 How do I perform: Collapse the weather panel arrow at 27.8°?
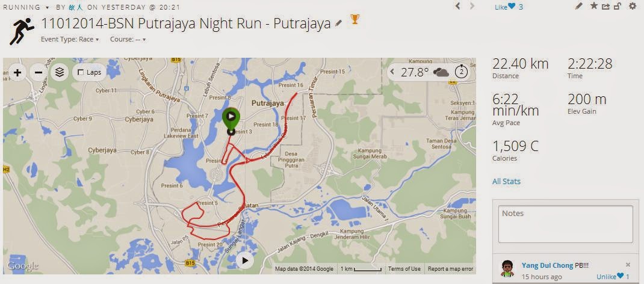coord(392,72)
